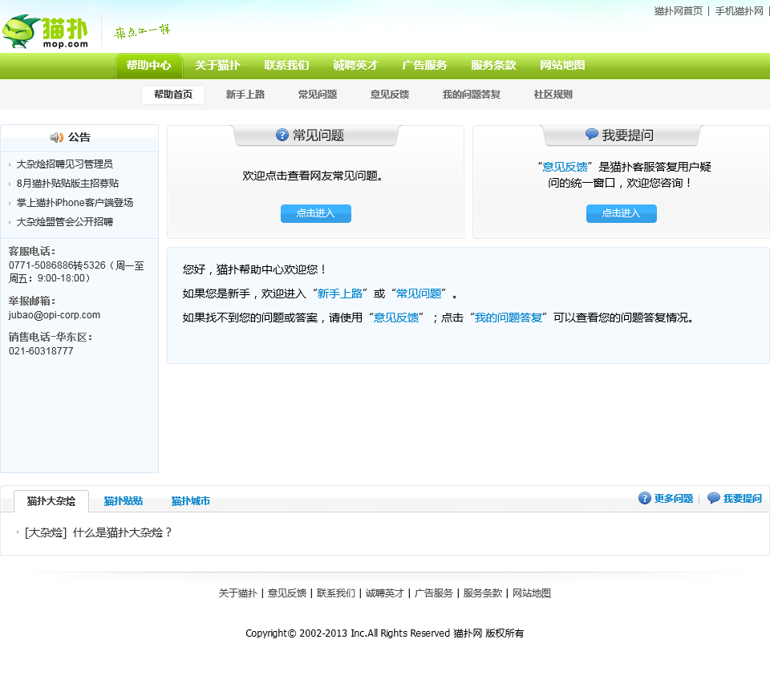Open the 更多问题 link
Viewport: 770px width, 700px height.
[673, 499]
